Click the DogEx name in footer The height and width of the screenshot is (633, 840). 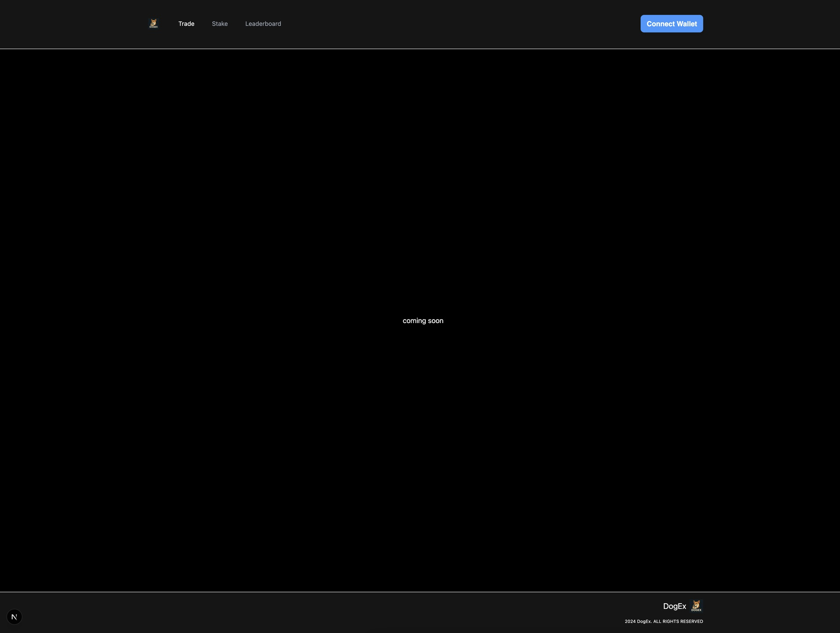point(674,606)
